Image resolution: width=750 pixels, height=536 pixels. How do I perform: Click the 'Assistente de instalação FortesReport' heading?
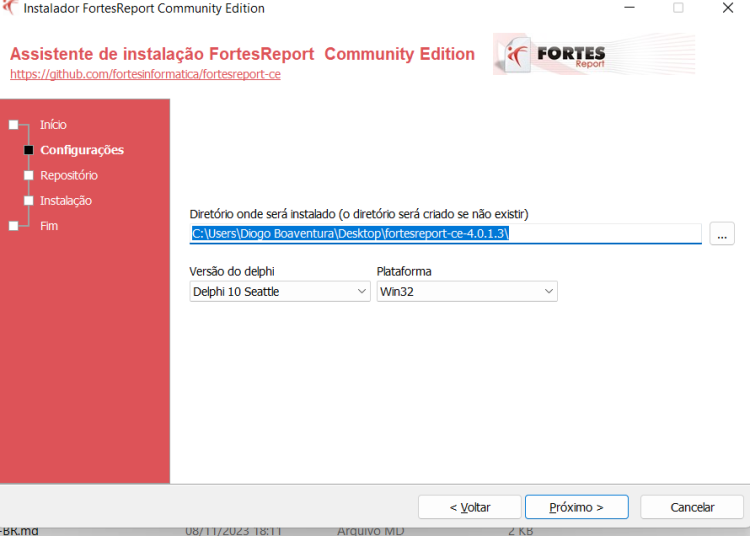coord(243,54)
